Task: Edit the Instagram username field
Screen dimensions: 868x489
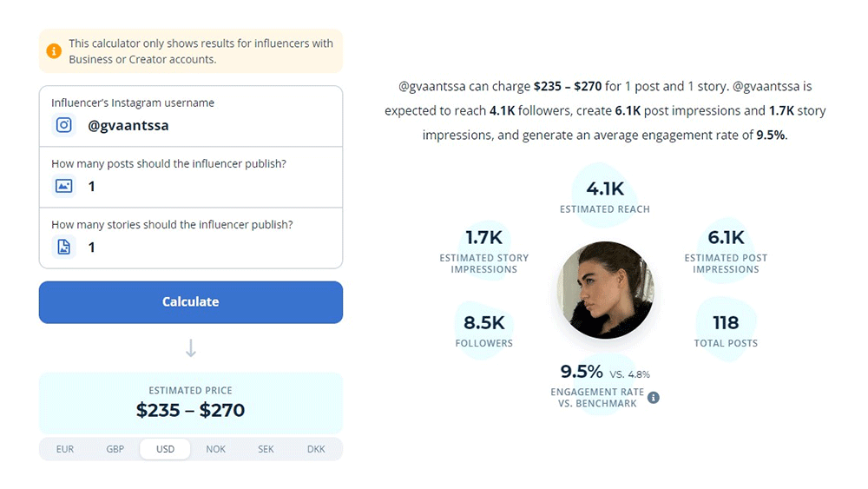Action: (208, 125)
